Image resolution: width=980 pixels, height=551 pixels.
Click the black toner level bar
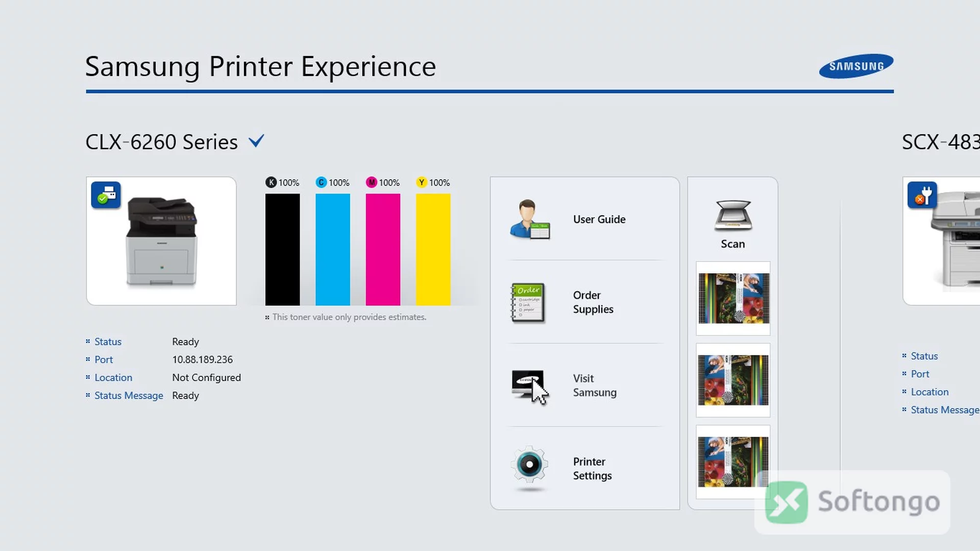pos(282,249)
